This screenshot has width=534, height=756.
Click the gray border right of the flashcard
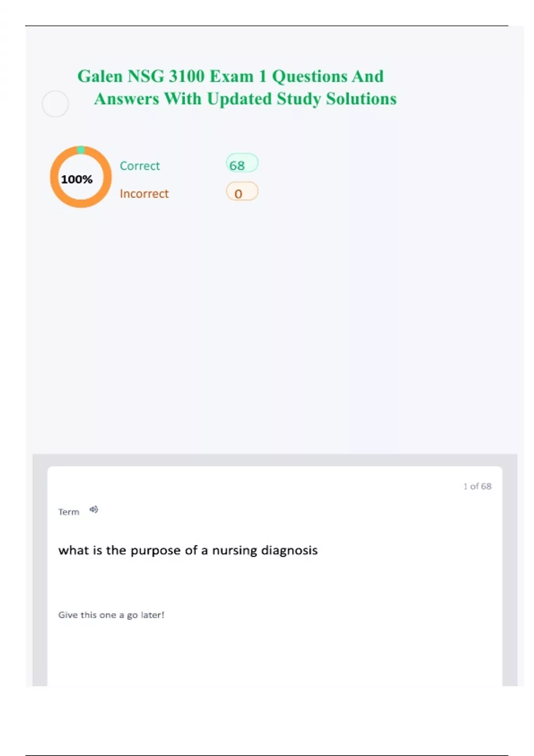pos(510,578)
